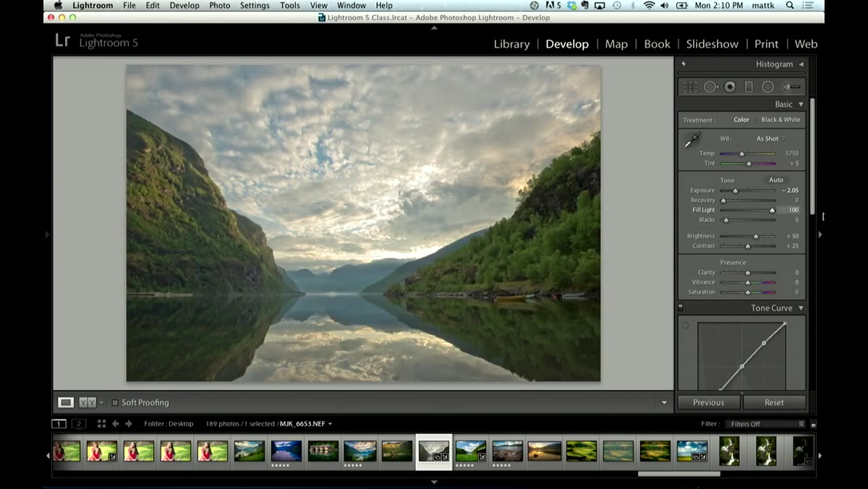Click the Vibrance slider handle
868x489 pixels.
coord(748,283)
